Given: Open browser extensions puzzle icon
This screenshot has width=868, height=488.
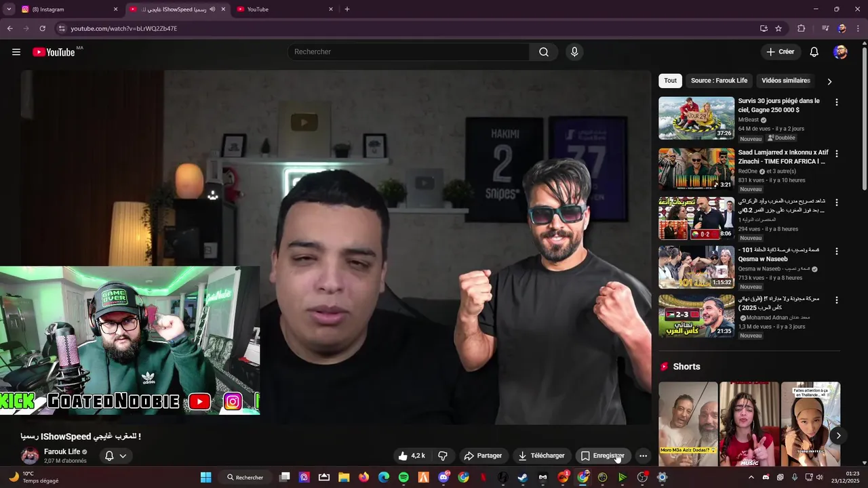Looking at the screenshot, I should click(x=801, y=28).
